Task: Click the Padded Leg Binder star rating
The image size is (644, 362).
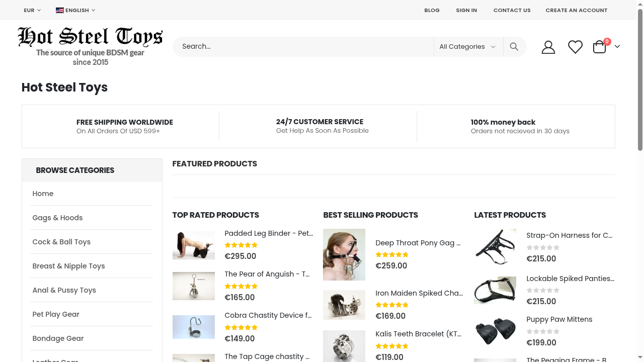Action: (241, 245)
